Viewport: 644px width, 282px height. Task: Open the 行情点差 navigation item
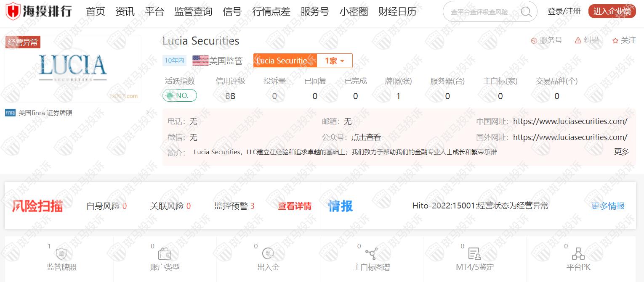[x=271, y=11]
